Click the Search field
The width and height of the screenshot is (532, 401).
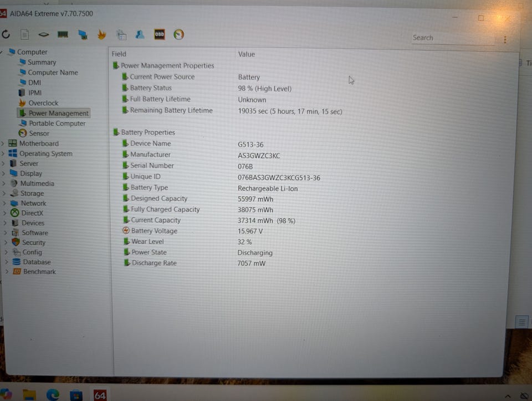[453, 38]
